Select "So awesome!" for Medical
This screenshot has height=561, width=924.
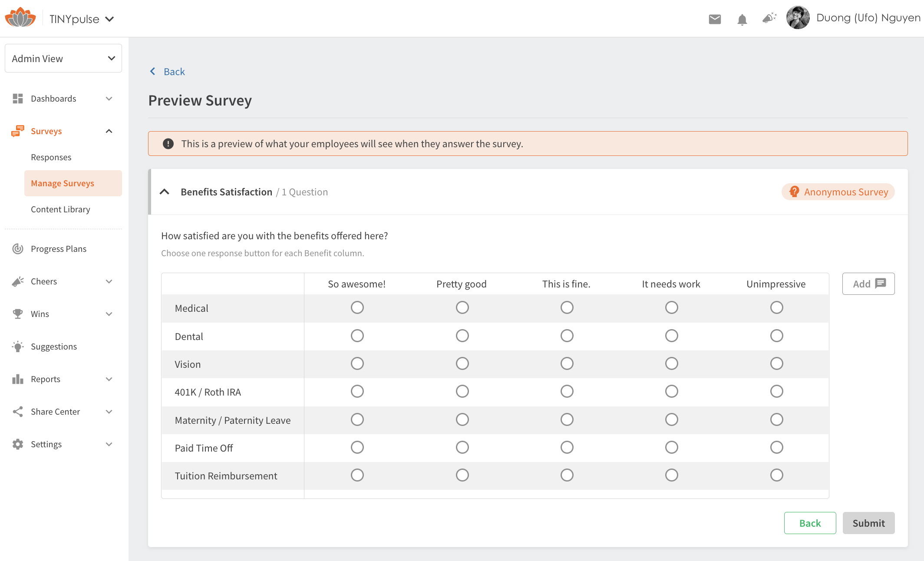tap(357, 308)
